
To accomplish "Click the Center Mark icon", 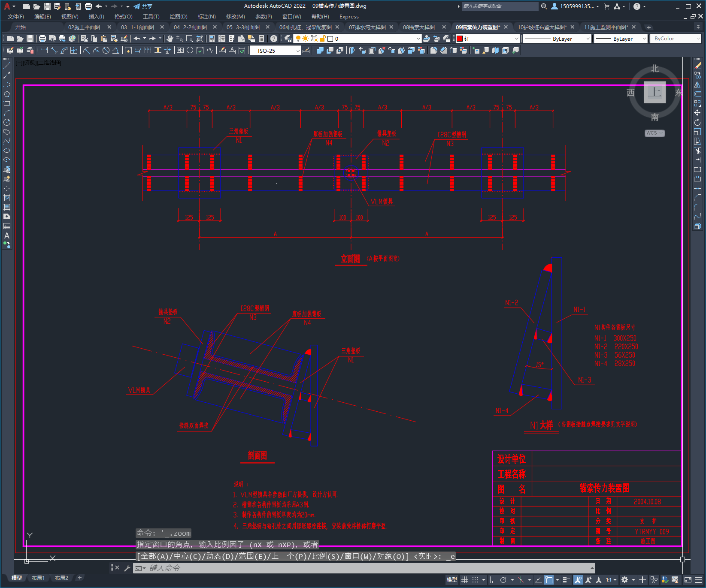I will pos(190,50).
